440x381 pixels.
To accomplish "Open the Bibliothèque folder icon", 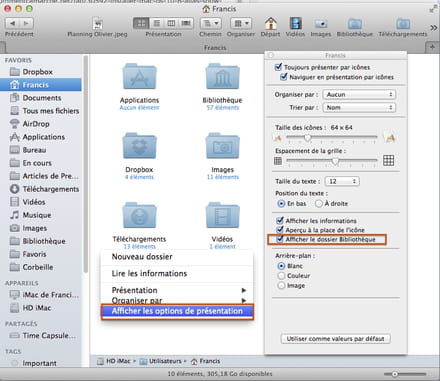I will [222, 76].
